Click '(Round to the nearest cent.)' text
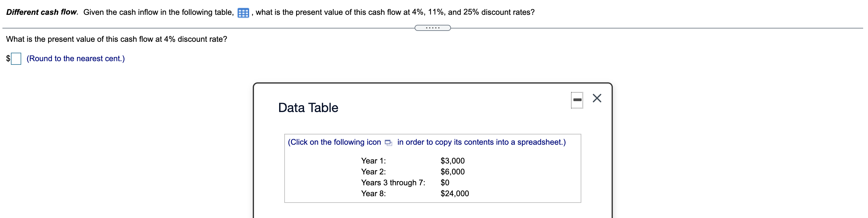The image size is (868, 218). tap(75, 58)
